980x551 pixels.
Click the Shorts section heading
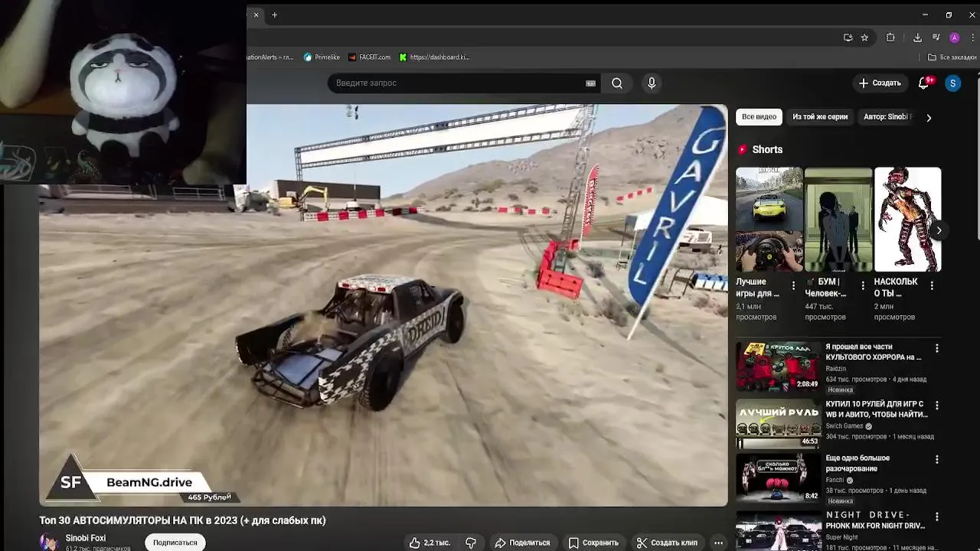pyautogui.click(x=767, y=150)
